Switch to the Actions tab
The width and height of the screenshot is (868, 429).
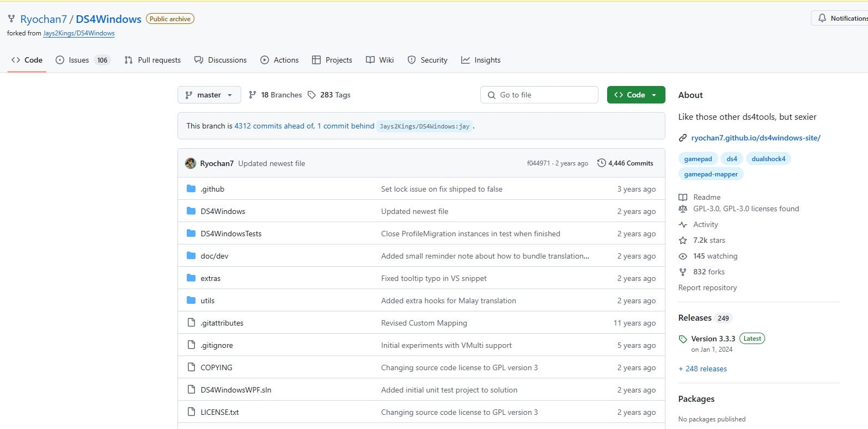(279, 60)
